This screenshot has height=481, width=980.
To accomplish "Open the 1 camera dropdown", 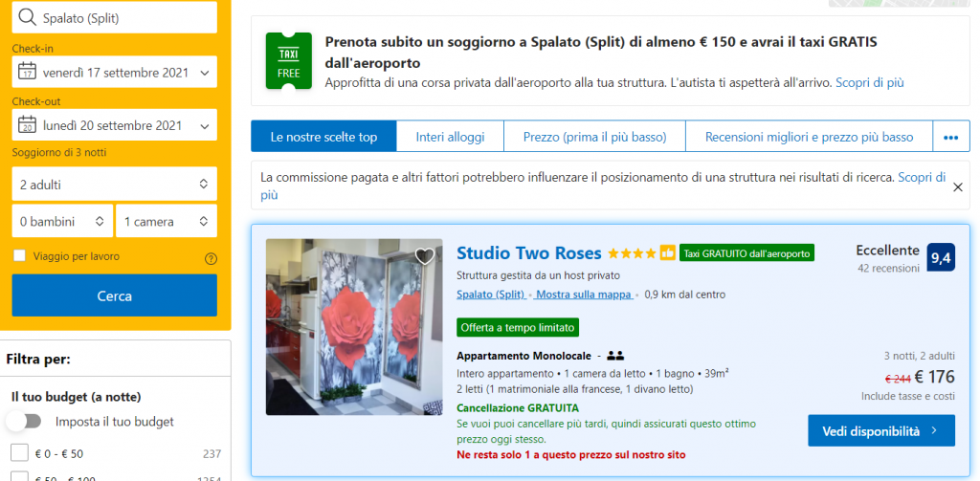I will pos(167,221).
